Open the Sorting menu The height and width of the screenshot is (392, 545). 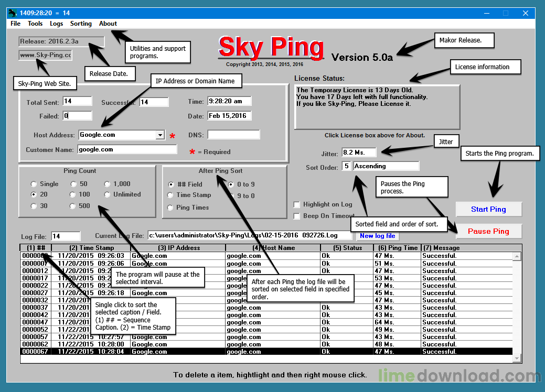81,24
